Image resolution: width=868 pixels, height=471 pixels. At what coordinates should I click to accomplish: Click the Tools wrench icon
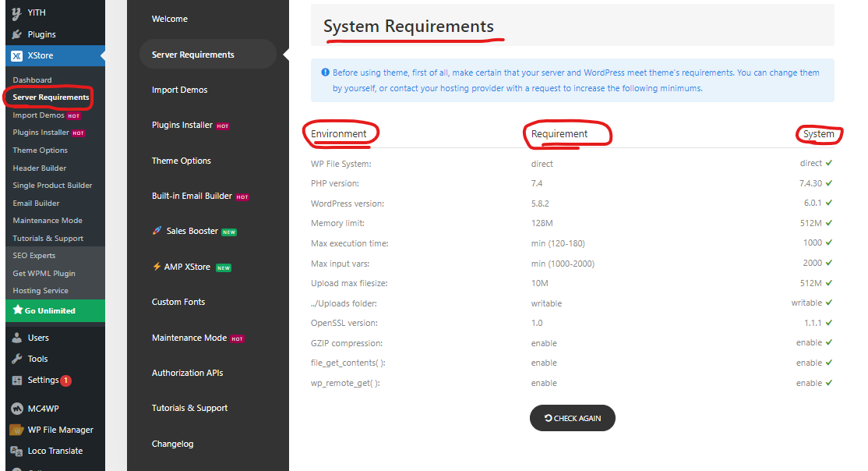tap(16, 359)
